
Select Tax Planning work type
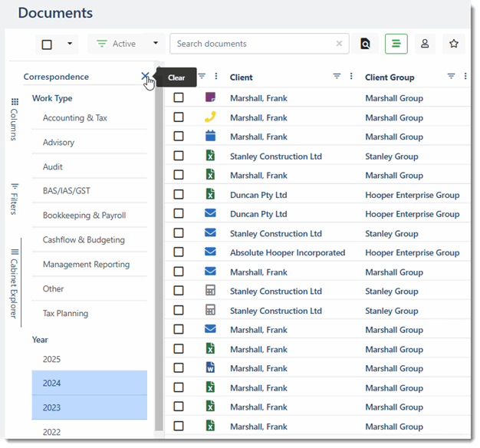click(90, 313)
